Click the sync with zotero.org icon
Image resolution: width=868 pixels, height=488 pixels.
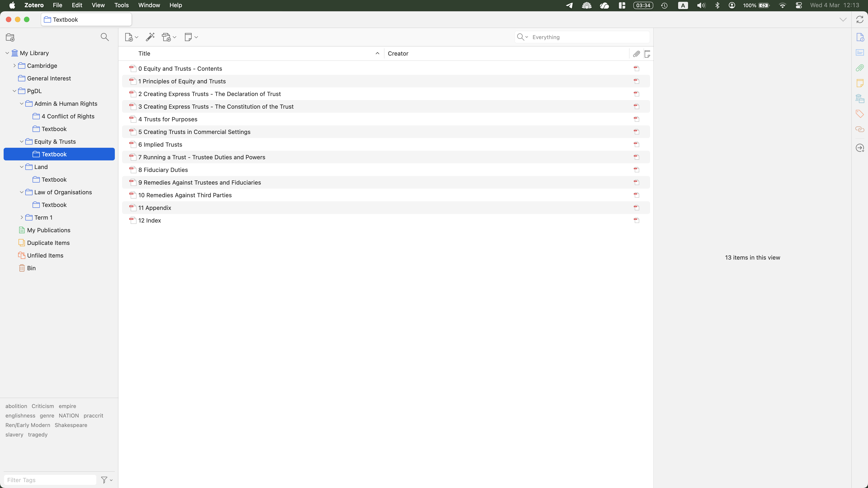coord(860,19)
